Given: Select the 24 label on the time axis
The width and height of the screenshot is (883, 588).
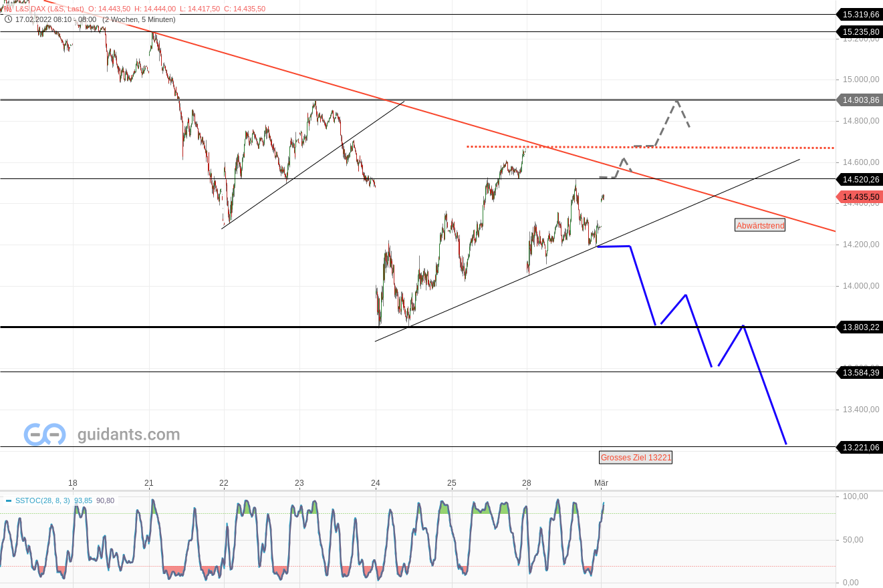Looking at the screenshot, I should (375, 482).
